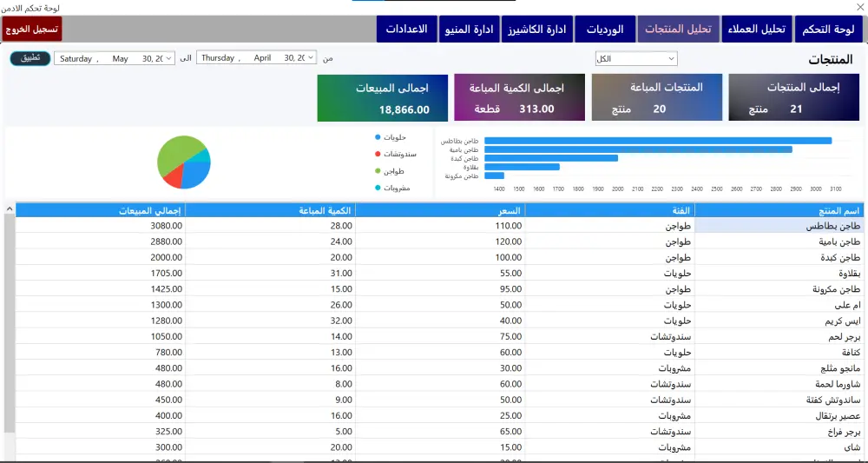Click the طاجن مكرونة bar in chart
Viewport: 868px width, 463px height.
tap(495, 175)
